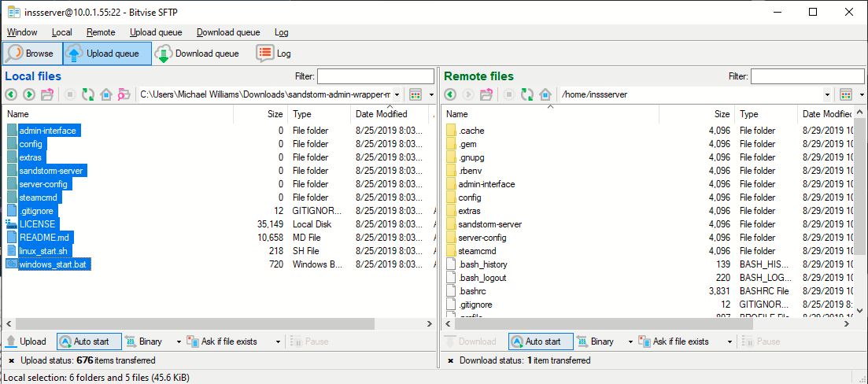Open the Log menu

pyautogui.click(x=281, y=32)
